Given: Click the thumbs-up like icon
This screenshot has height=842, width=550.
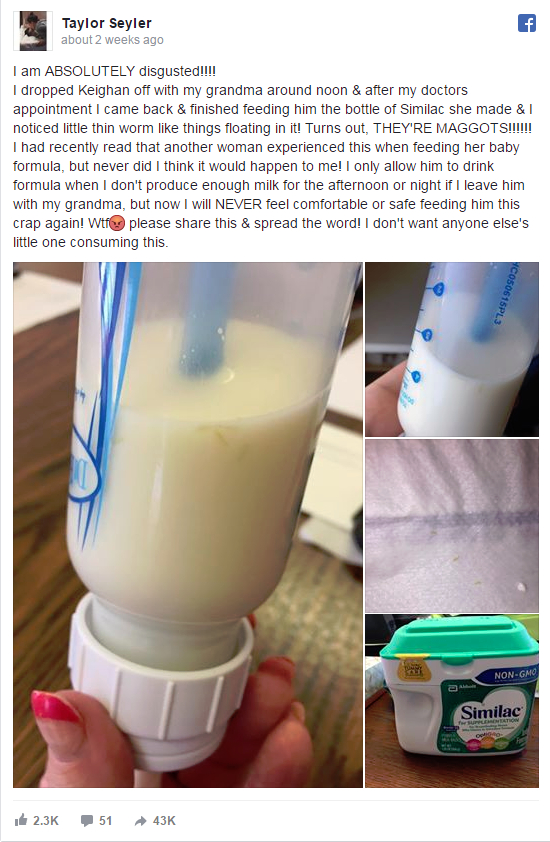Looking at the screenshot, I should [x=20, y=820].
